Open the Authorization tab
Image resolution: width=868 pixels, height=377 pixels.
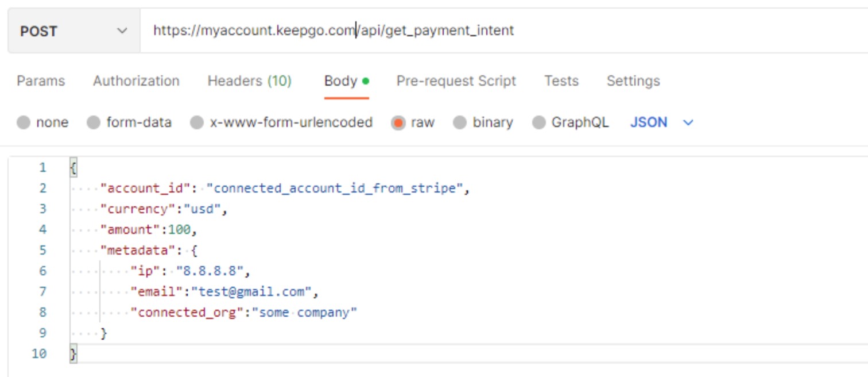pos(136,81)
